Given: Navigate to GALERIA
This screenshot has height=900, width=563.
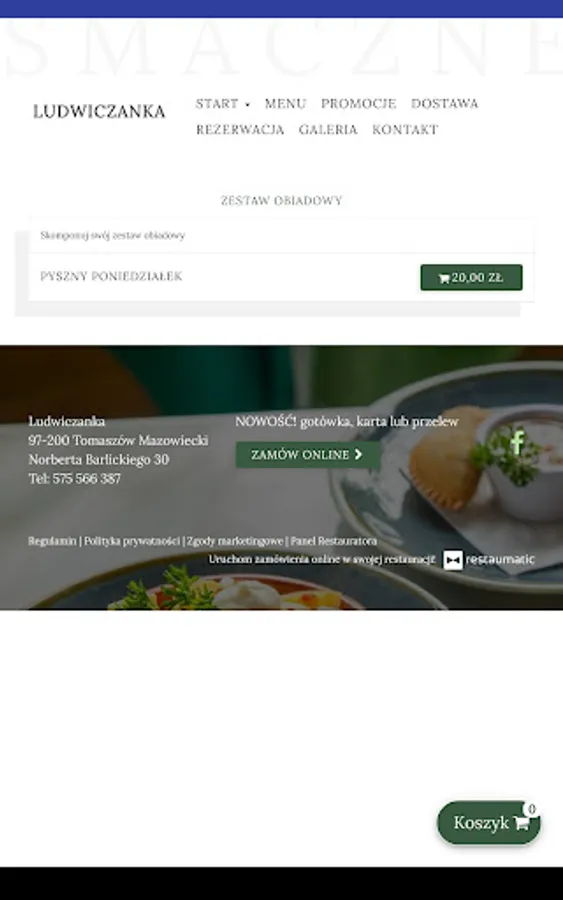Looking at the screenshot, I should click(x=328, y=130).
